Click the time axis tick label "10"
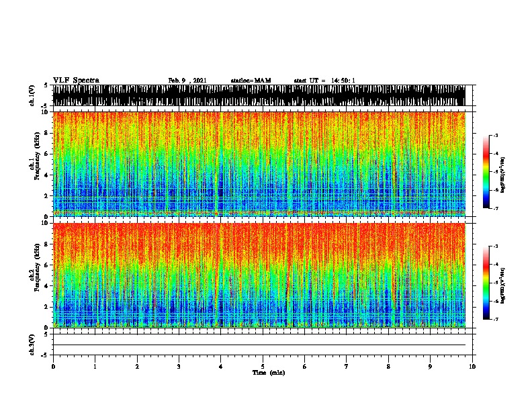 472,367
